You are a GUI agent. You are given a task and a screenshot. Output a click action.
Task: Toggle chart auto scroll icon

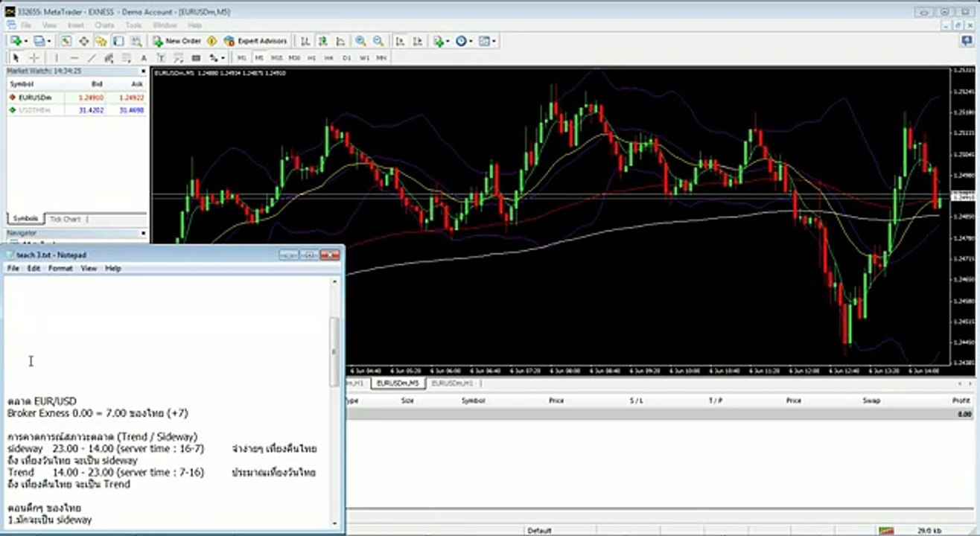click(400, 41)
